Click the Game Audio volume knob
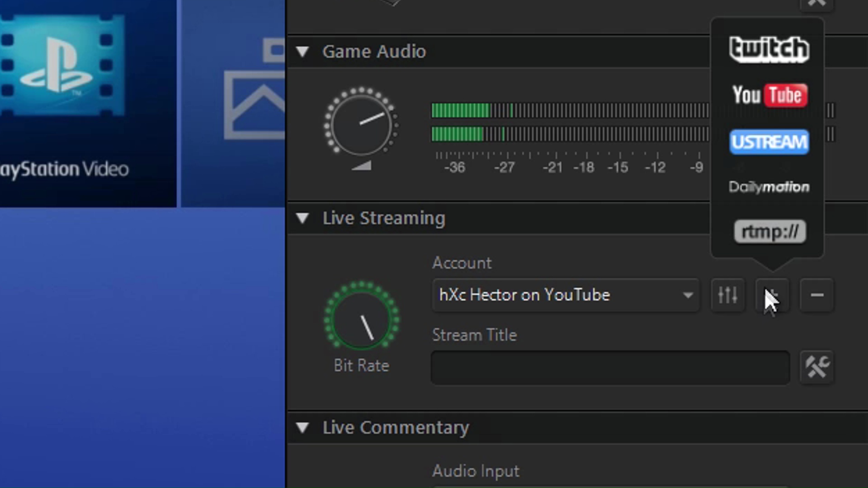Viewport: 868px width, 488px height. click(x=361, y=124)
